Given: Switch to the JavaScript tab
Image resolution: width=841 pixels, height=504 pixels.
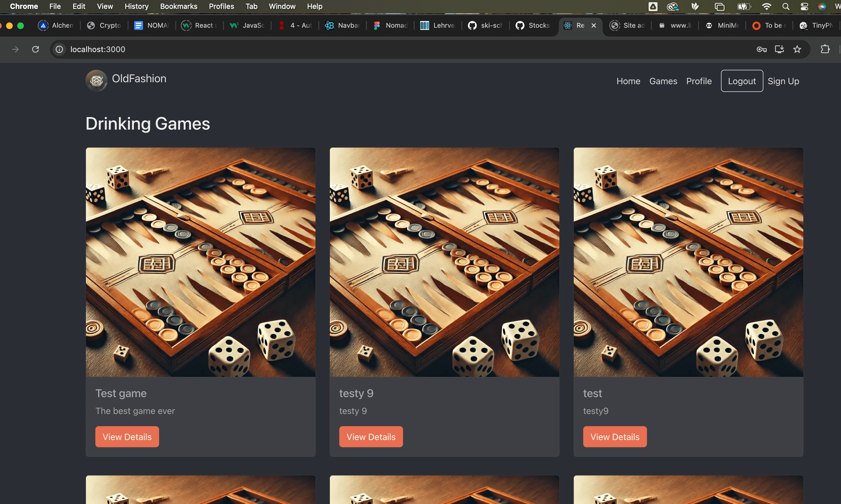Looking at the screenshot, I should click(247, 25).
